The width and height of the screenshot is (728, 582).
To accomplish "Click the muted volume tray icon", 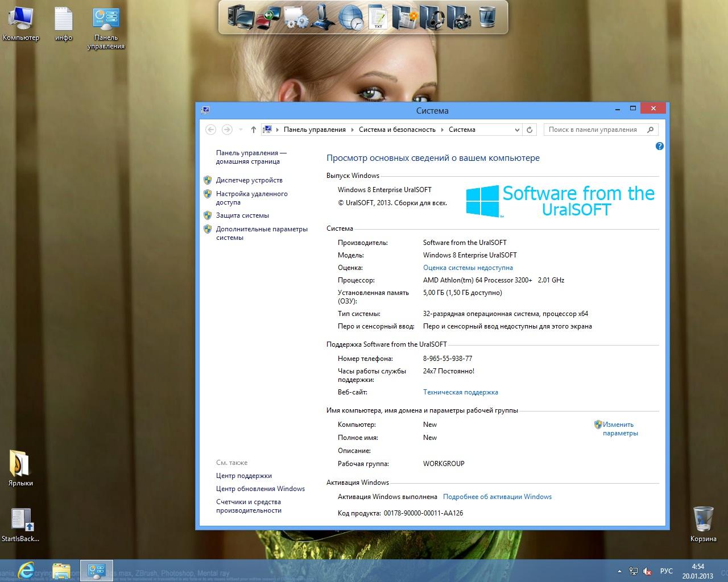I will click(647, 571).
